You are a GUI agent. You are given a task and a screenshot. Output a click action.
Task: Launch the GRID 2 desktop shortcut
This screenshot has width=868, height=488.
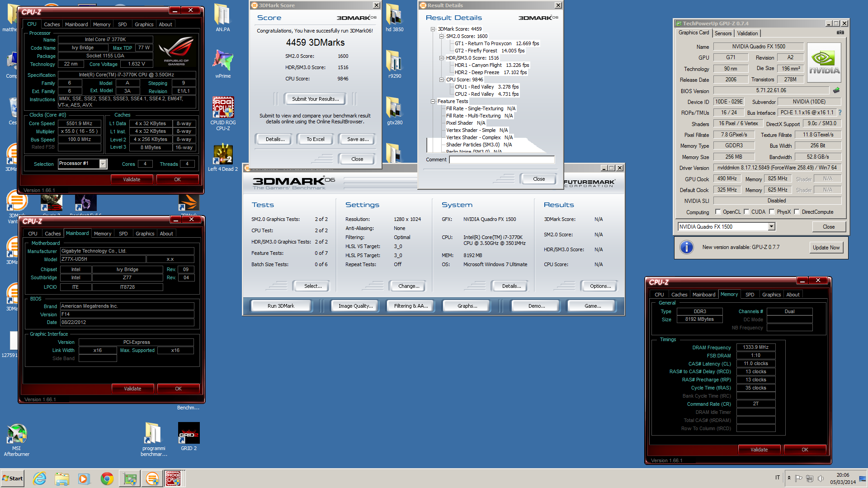pyautogui.click(x=189, y=436)
